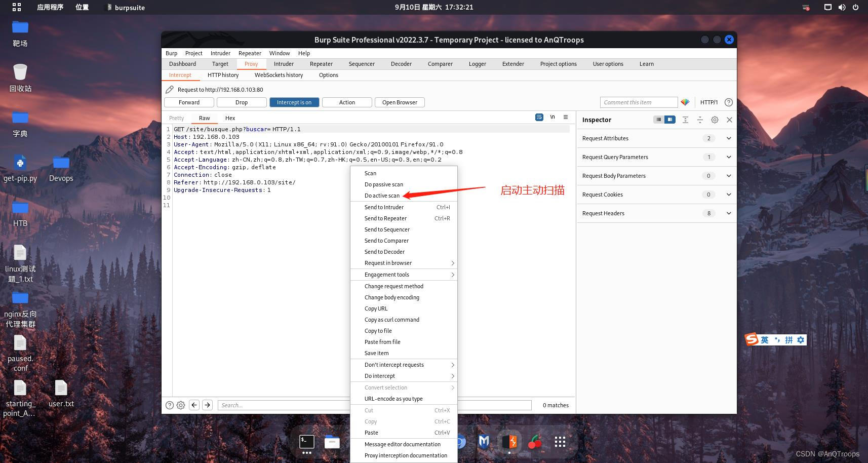Image resolution: width=868 pixels, height=463 pixels.
Task: Select Paste from file entry
Action: (x=404, y=342)
